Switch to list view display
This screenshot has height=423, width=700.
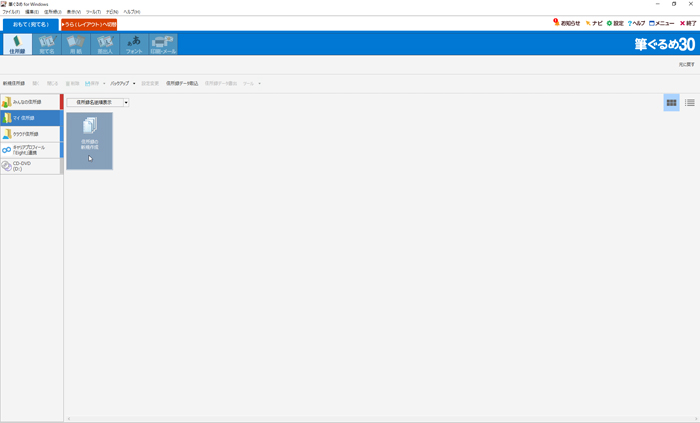(689, 103)
